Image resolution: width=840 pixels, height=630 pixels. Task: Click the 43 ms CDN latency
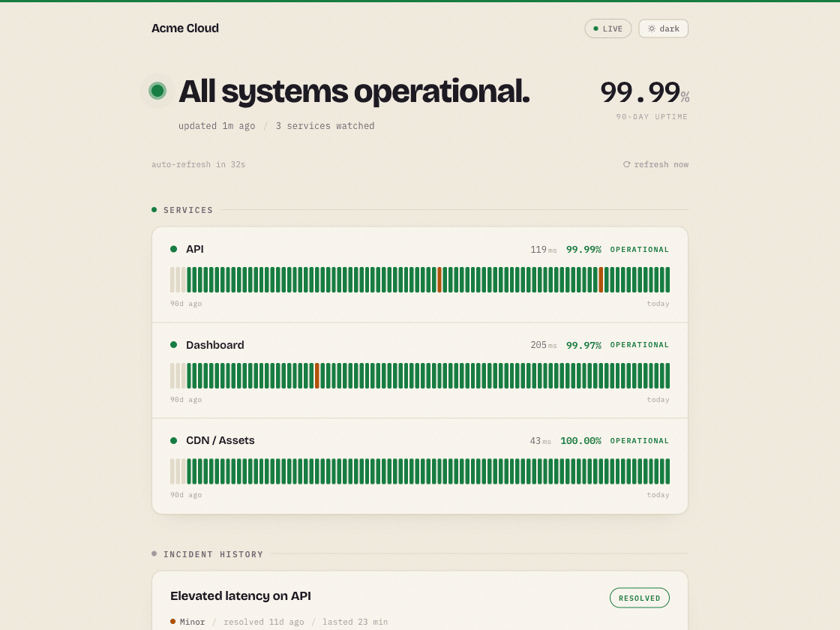pyautogui.click(x=540, y=441)
